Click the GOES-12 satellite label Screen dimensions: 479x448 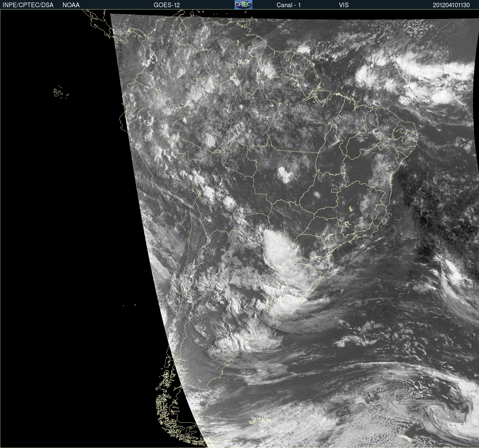(x=167, y=5)
